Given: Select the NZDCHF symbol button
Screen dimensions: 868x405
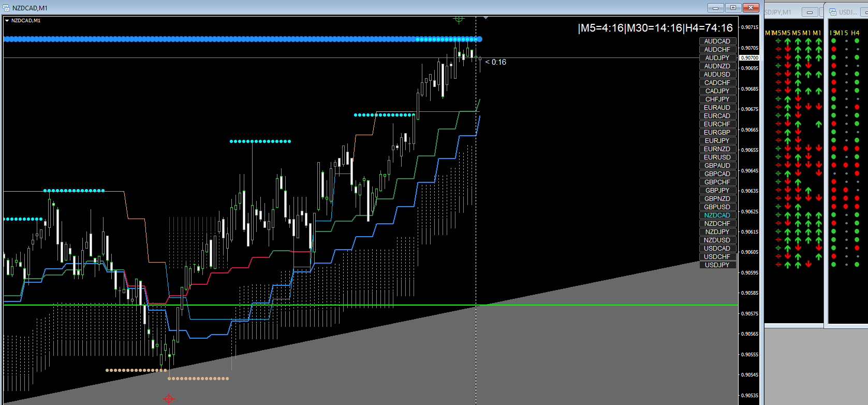Looking at the screenshot, I should coord(717,224).
